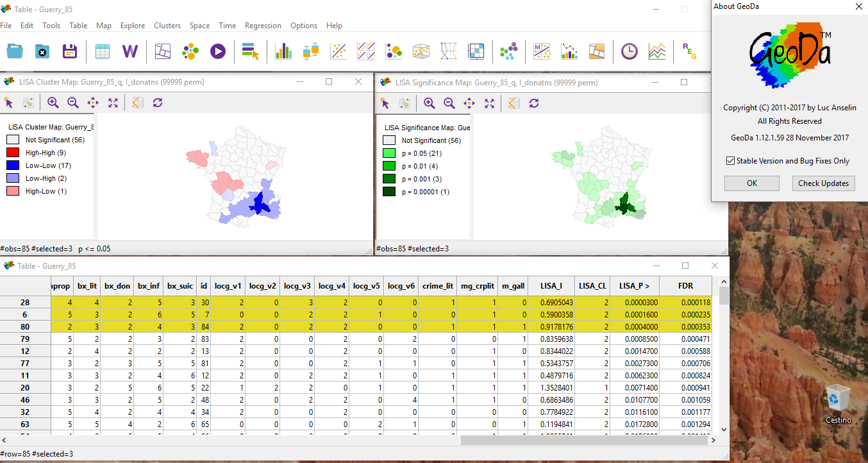Open the box plot tool
The width and height of the screenshot is (868, 463).
[x=310, y=51]
